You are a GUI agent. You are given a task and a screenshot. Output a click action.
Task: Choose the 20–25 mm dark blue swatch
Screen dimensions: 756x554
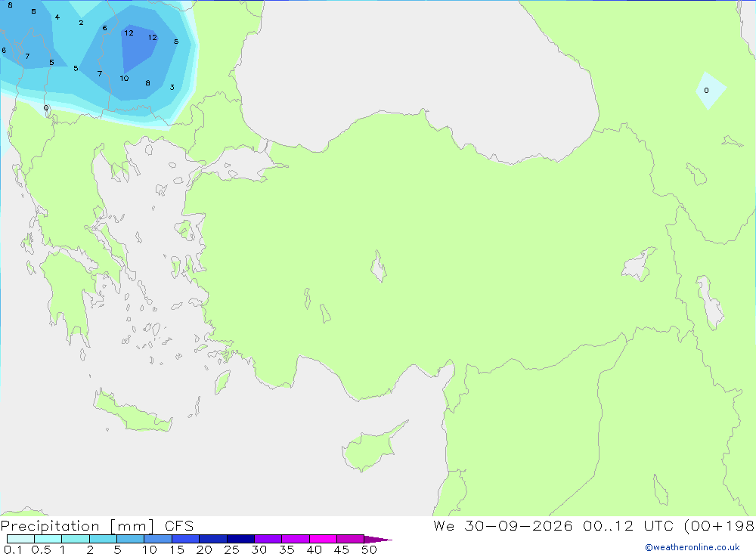point(213,539)
